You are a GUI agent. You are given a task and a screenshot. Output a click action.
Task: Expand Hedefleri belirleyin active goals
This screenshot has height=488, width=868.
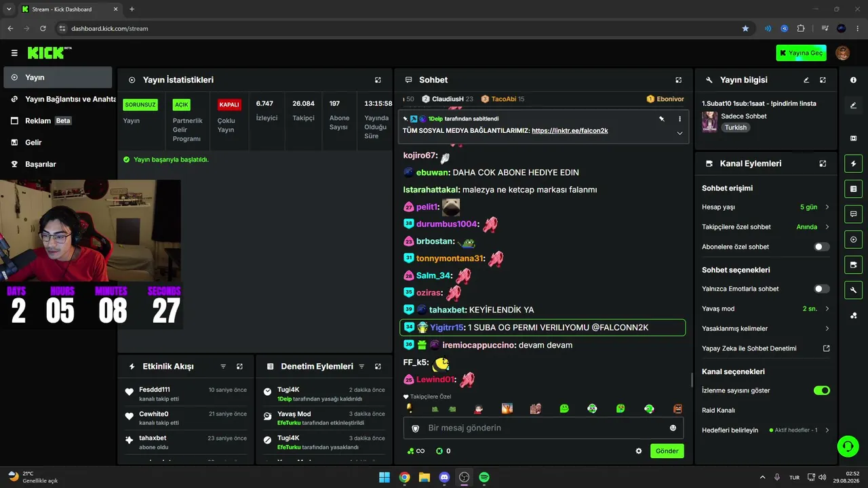[766, 430]
